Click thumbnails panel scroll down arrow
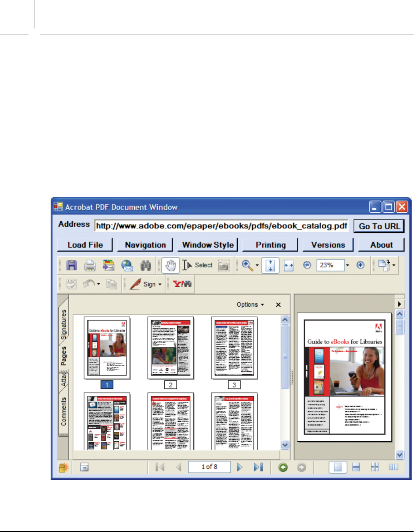 click(285, 445)
